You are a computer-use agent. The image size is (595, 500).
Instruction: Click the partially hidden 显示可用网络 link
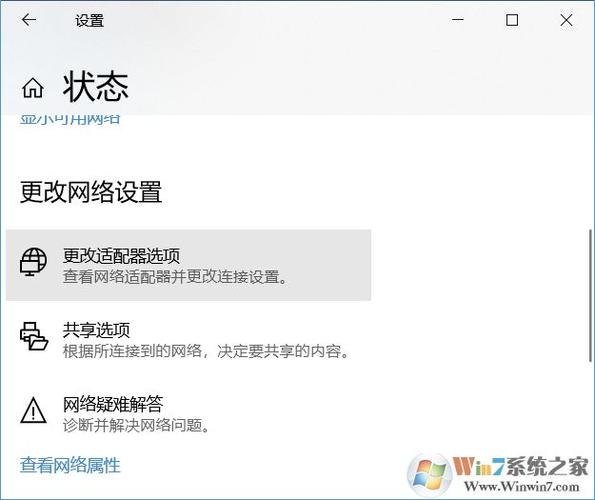tap(70, 119)
